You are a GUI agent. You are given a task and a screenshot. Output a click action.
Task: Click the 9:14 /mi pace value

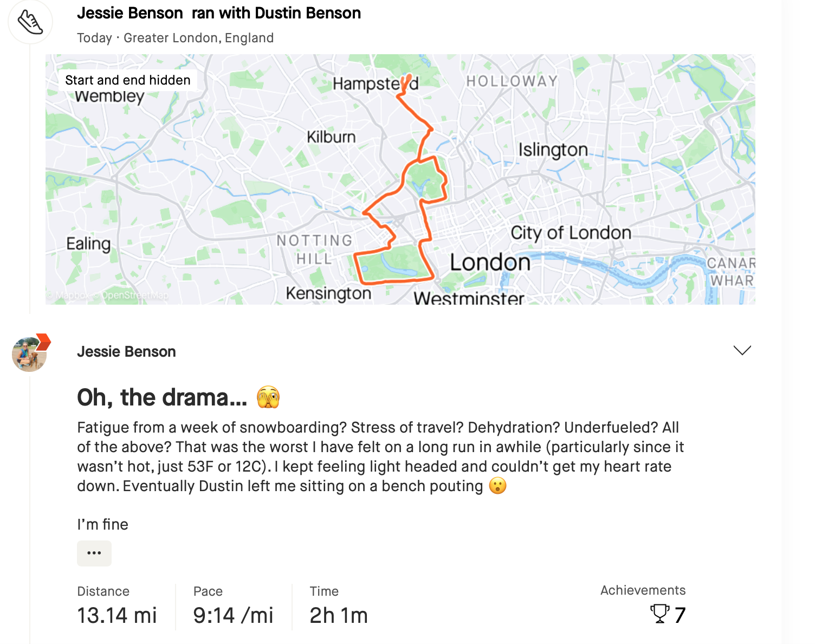233,615
